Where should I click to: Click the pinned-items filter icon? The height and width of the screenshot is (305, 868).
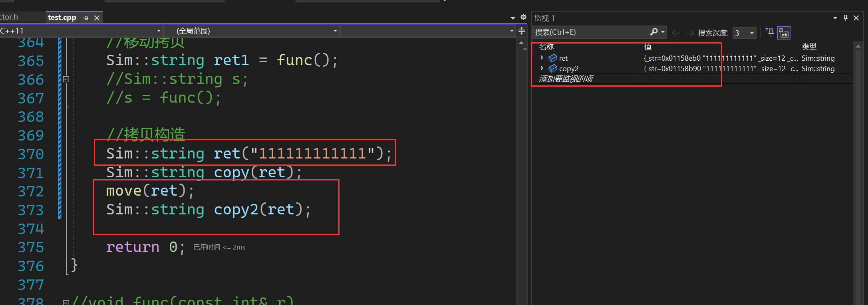tap(770, 32)
